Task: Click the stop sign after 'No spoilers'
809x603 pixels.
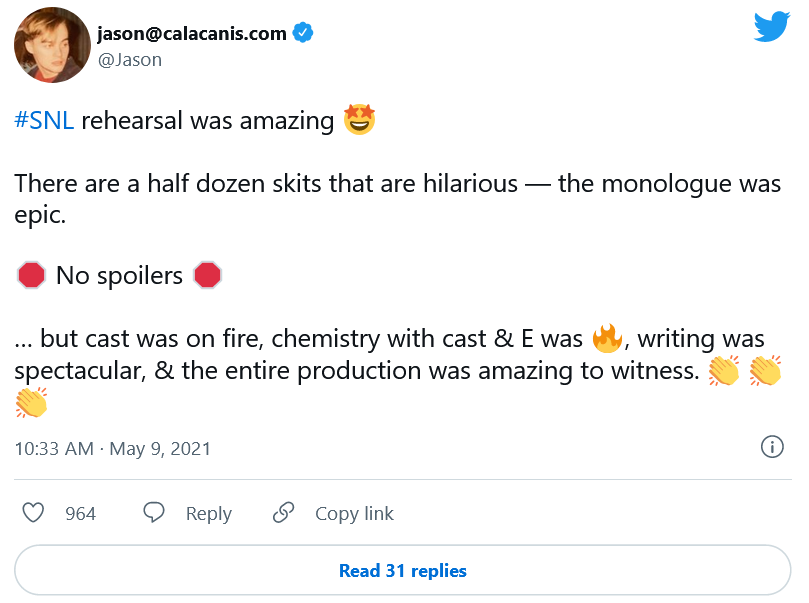Action: [x=207, y=275]
